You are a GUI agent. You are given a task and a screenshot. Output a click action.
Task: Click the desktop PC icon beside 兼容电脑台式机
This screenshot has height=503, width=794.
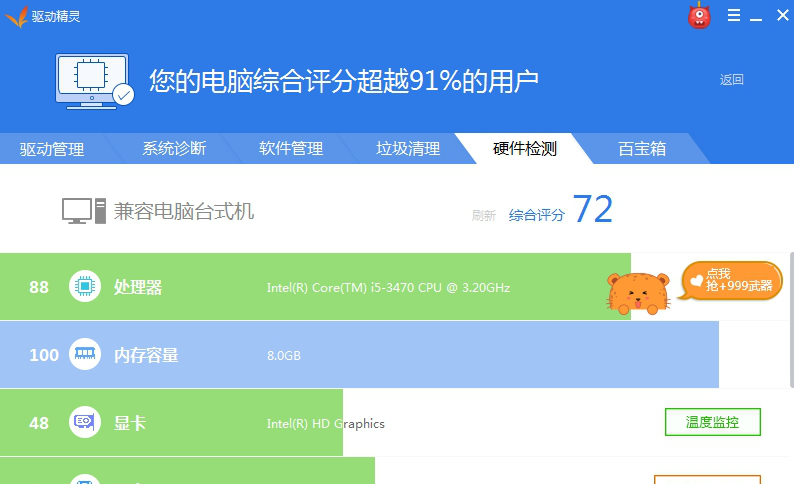[x=84, y=211]
